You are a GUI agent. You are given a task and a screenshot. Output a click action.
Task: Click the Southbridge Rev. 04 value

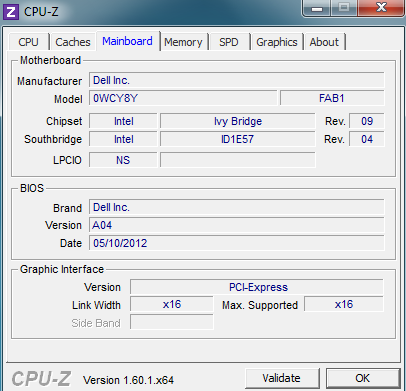tap(367, 139)
